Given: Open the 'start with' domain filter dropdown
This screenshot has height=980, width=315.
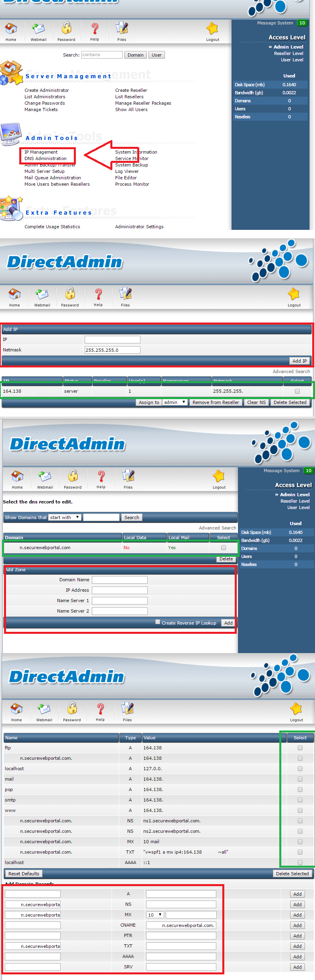Looking at the screenshot, I should point(65,517).
